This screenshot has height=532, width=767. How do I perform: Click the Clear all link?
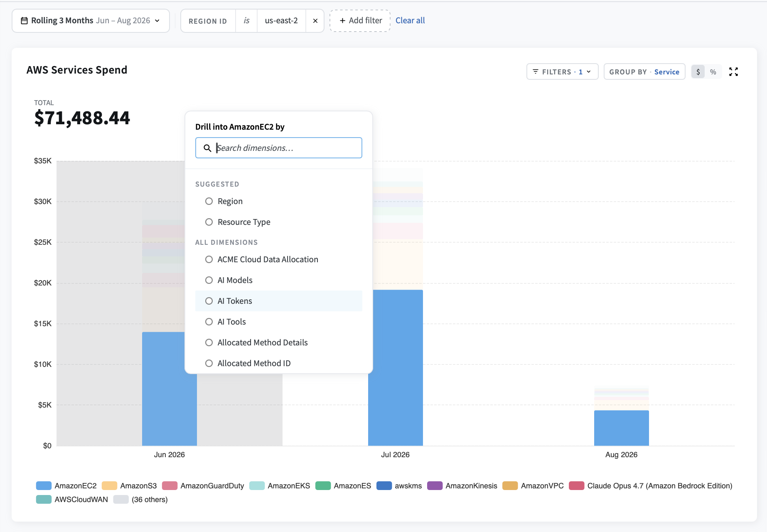click(410, 20)
